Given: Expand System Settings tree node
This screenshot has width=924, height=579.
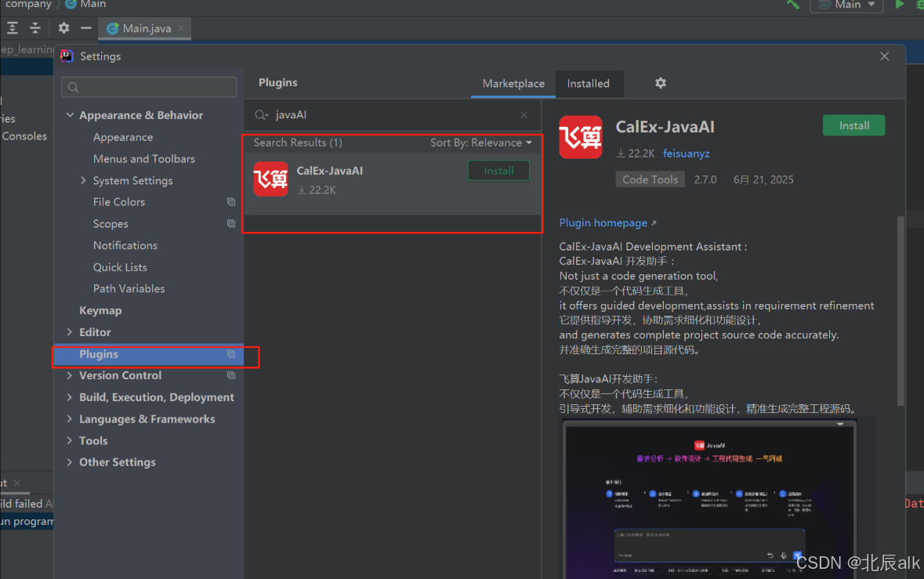Looking at the screenshot, I should [x=83, y=180].
